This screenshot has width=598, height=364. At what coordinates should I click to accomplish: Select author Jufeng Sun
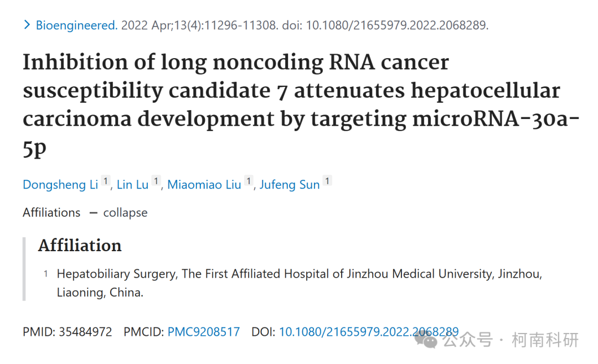(290, 184)
